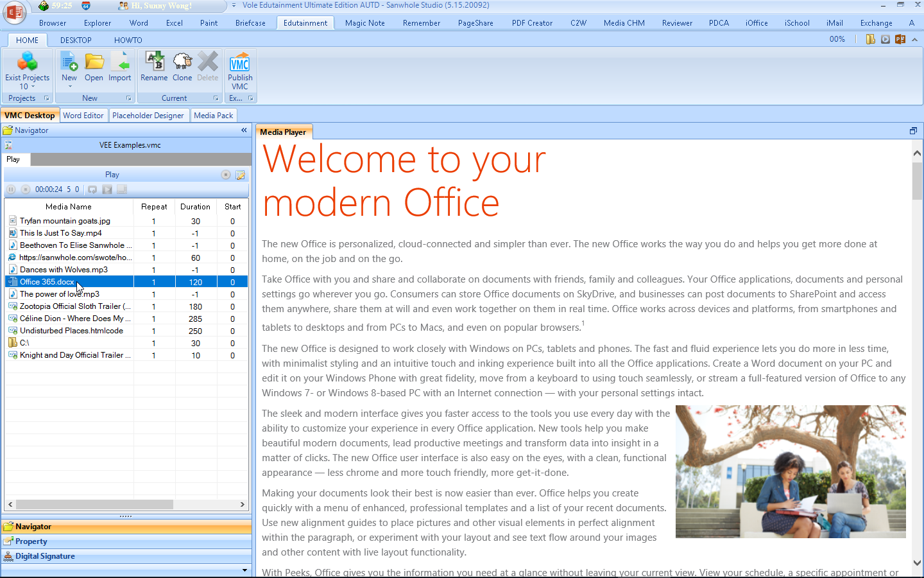The width and height of the screenshot is (924, 578).
Task: Toggle the full screen icon in the playback toolbar
Action: tap(122, 189)
